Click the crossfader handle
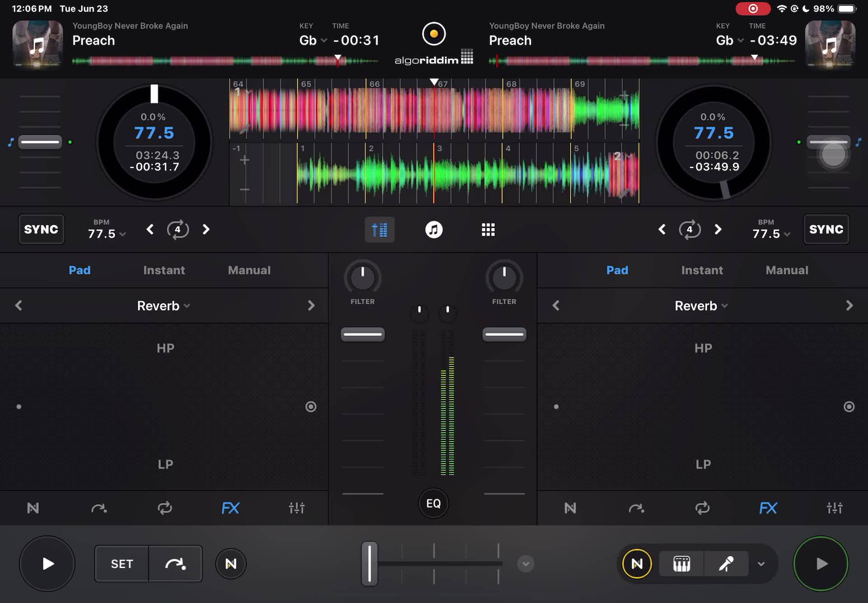The width and height of the screenshot is (868, 603). 369,564
